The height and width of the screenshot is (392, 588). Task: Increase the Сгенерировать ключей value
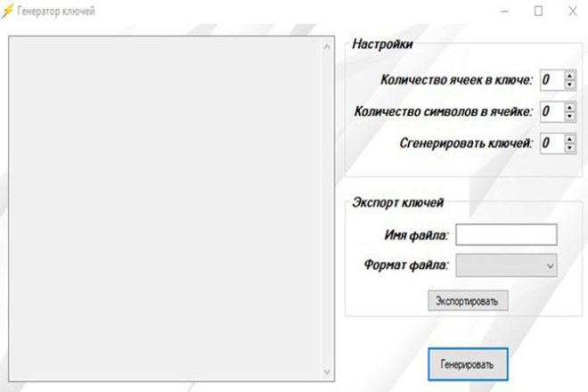tap(569, 139)
